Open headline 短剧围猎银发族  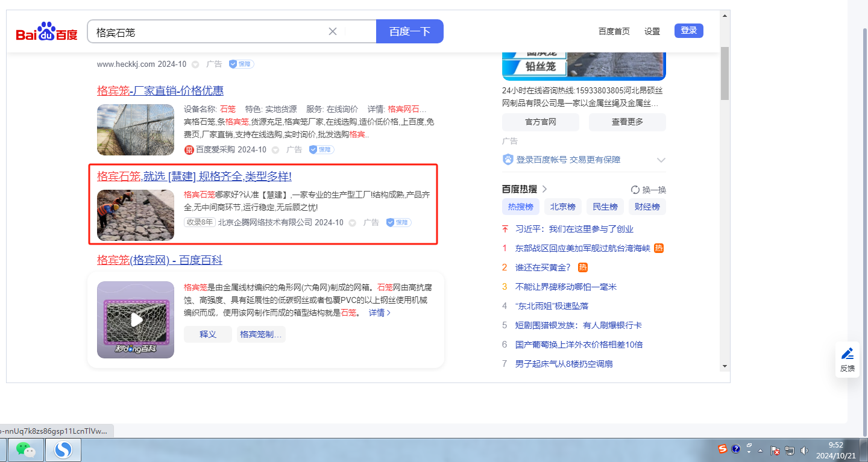[579, 325]
